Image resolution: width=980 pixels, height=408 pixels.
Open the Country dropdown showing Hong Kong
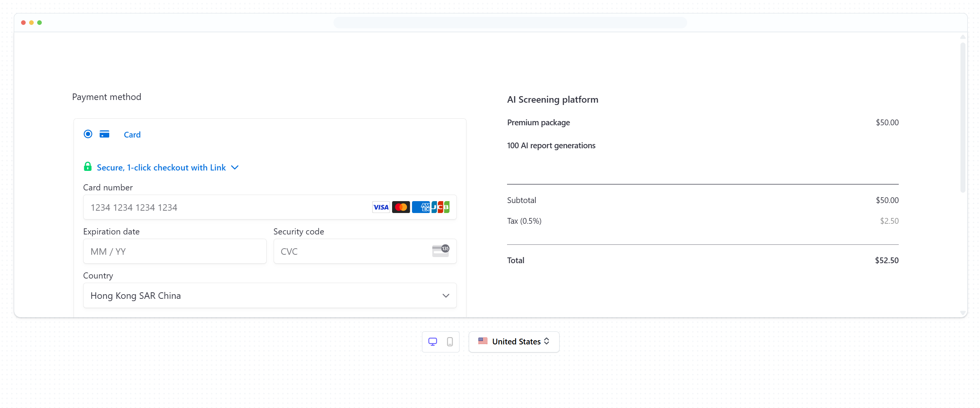tap(270, 295)
